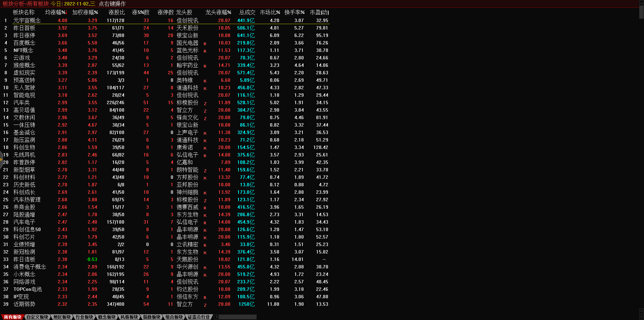Open the 地区板块 tab

pyautogui.click(x=62, y=317)
